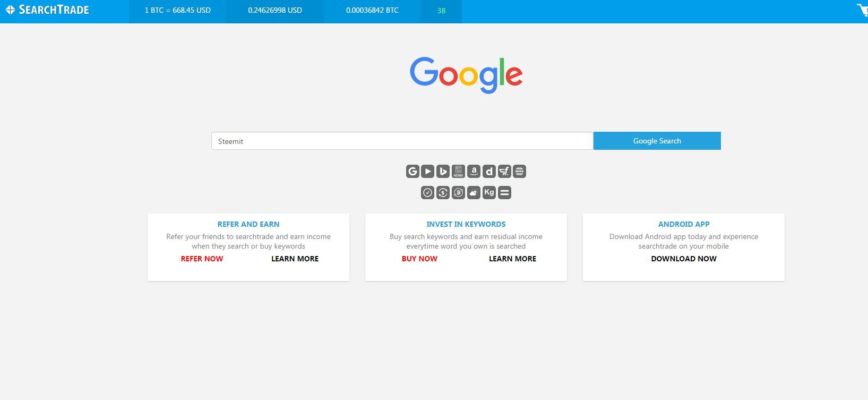
Task: Select the Google search engine icon
Action: pos(412,171)
